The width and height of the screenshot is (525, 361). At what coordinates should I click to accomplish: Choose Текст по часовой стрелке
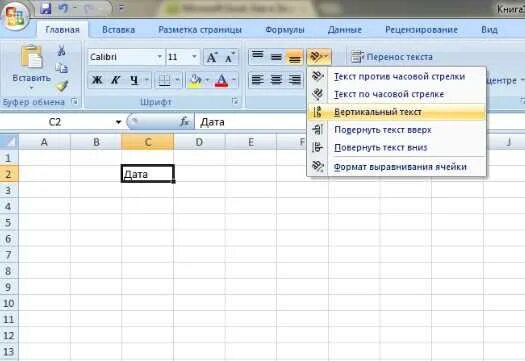[x=396, y=94]
